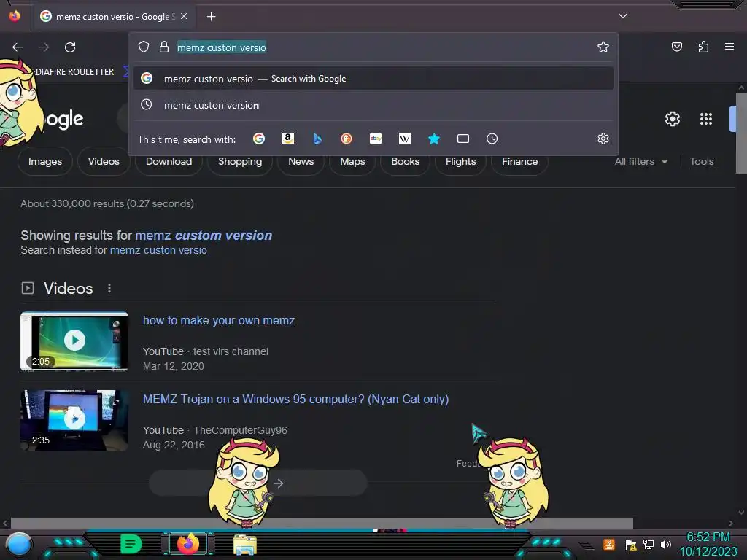747x560 pixels.
Task: Switch to the News filter
Action: tap(301, 161)
